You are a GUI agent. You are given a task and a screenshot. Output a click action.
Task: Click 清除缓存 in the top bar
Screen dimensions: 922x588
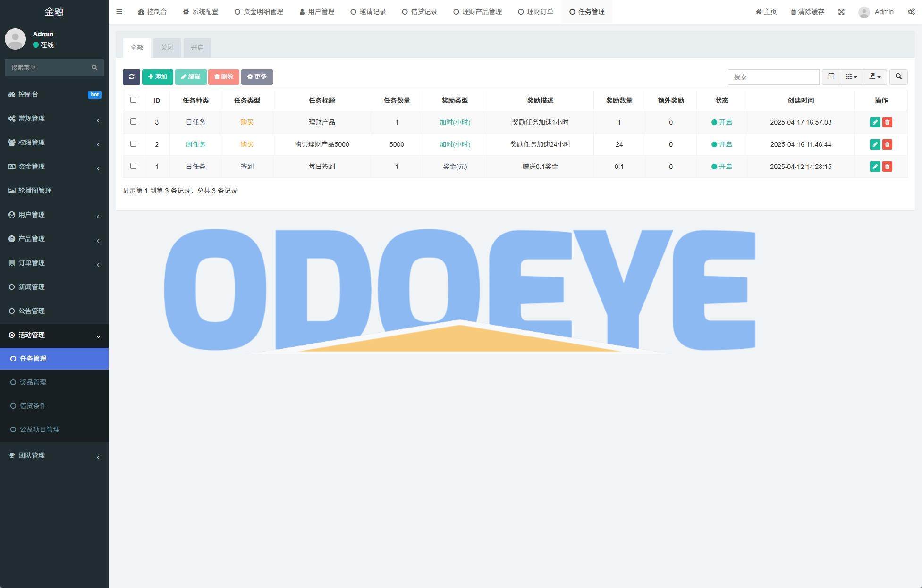tap(807, 12)
